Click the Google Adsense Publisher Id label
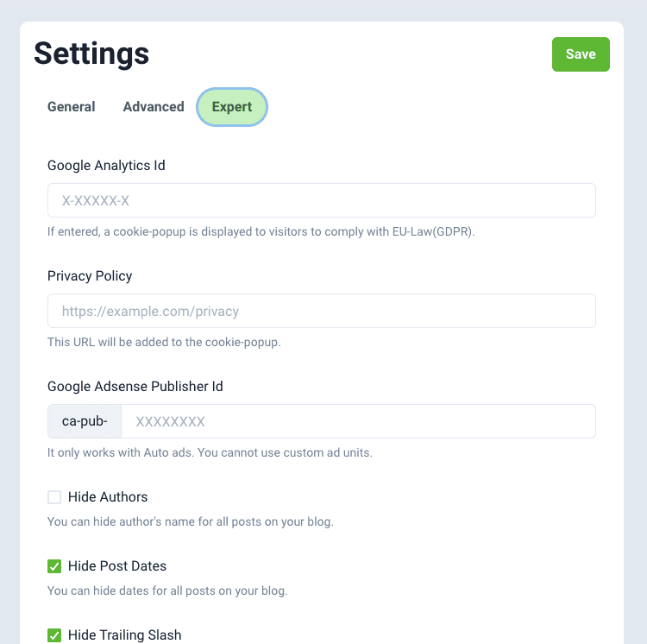The height and width of the screenshot is (644, 647). pos(135,386)
